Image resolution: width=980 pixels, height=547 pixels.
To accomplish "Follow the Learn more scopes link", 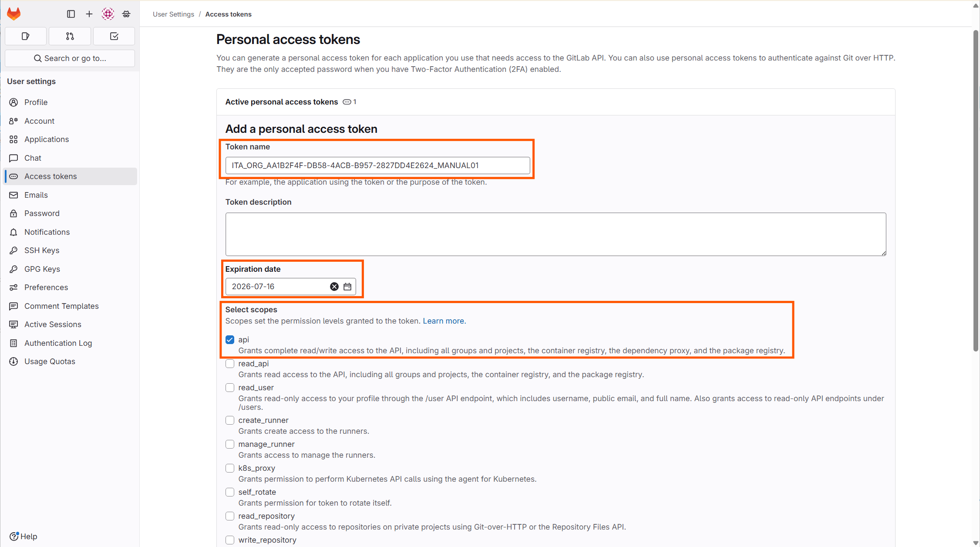I will click(x=444, y=321).
